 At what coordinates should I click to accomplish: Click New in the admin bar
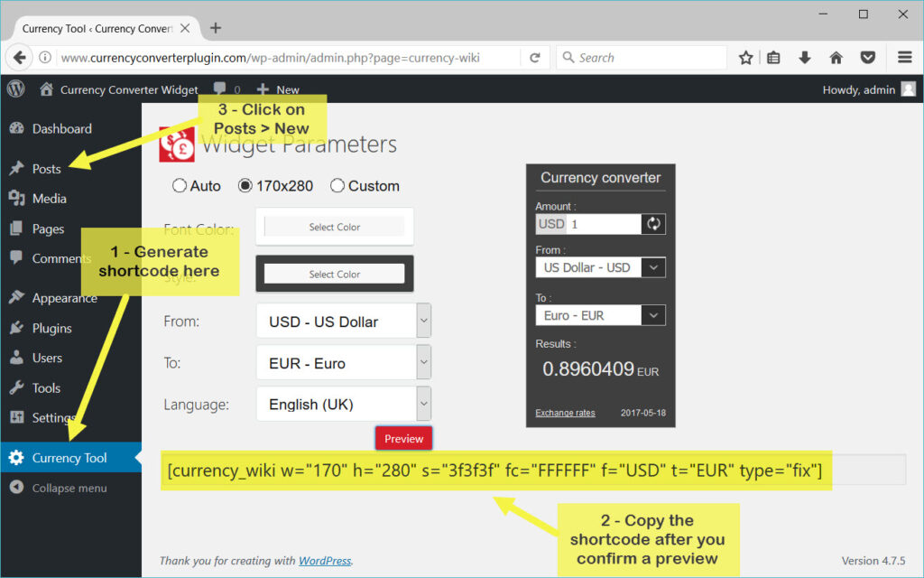288,89
